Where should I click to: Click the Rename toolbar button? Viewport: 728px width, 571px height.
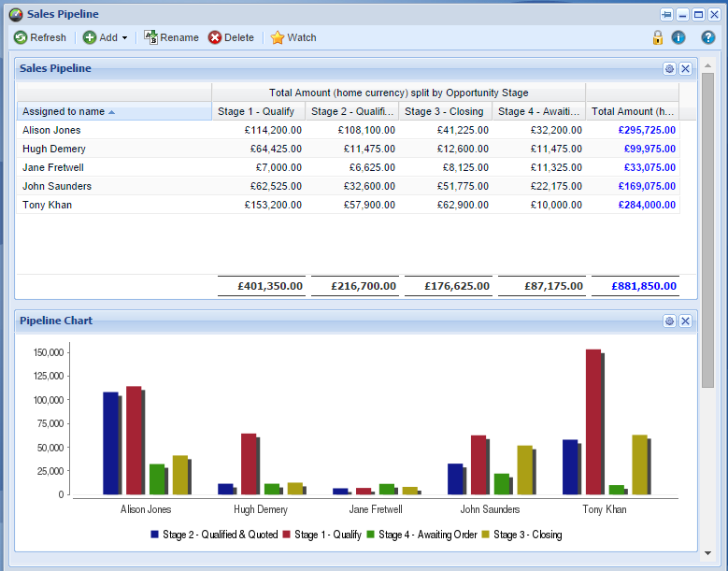171,37
